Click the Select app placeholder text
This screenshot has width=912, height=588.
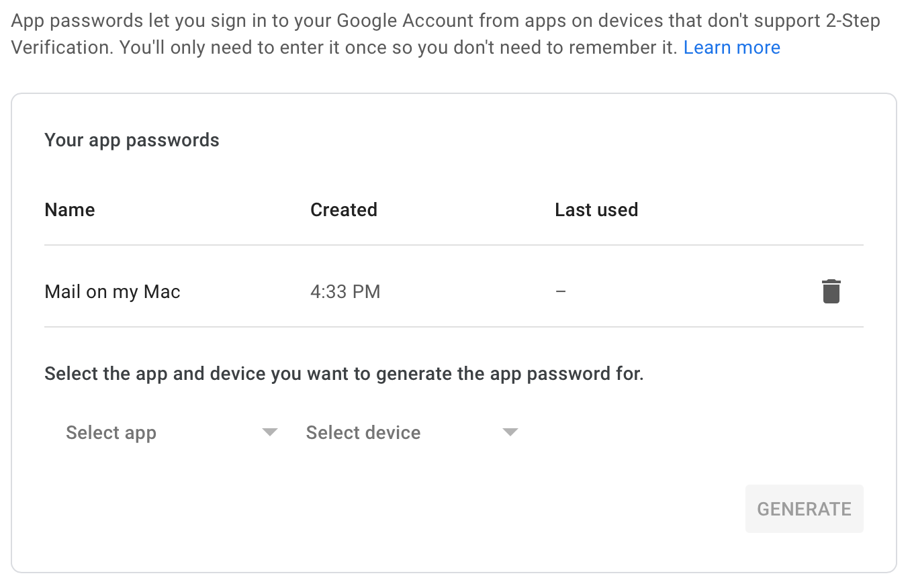[111, 433]
